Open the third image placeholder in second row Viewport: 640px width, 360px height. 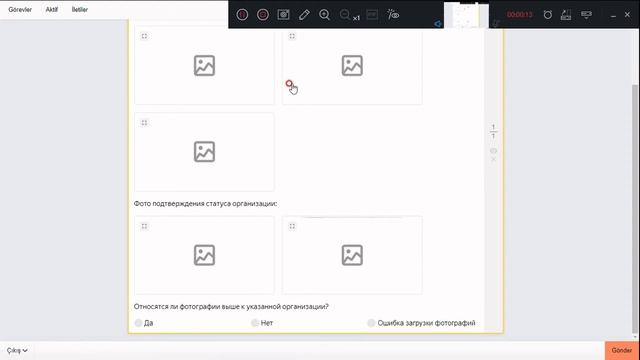(204, 152)
